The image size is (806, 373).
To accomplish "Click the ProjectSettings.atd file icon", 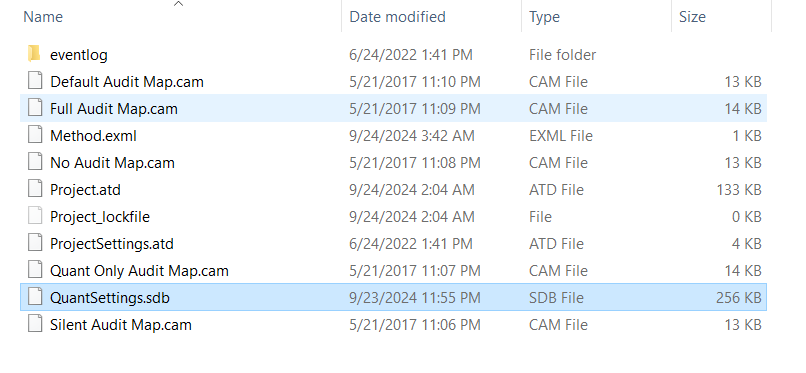I will point(34,244).
